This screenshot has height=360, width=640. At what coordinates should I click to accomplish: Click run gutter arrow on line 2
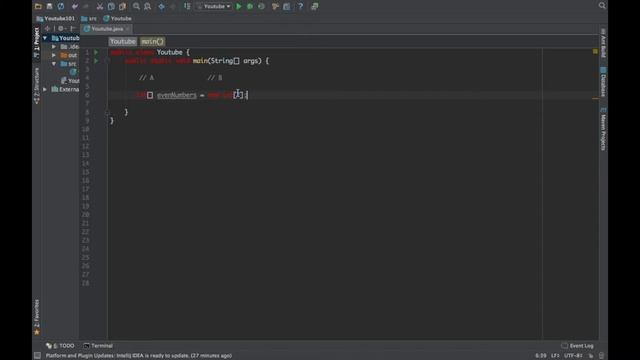(x=96, y=61)
